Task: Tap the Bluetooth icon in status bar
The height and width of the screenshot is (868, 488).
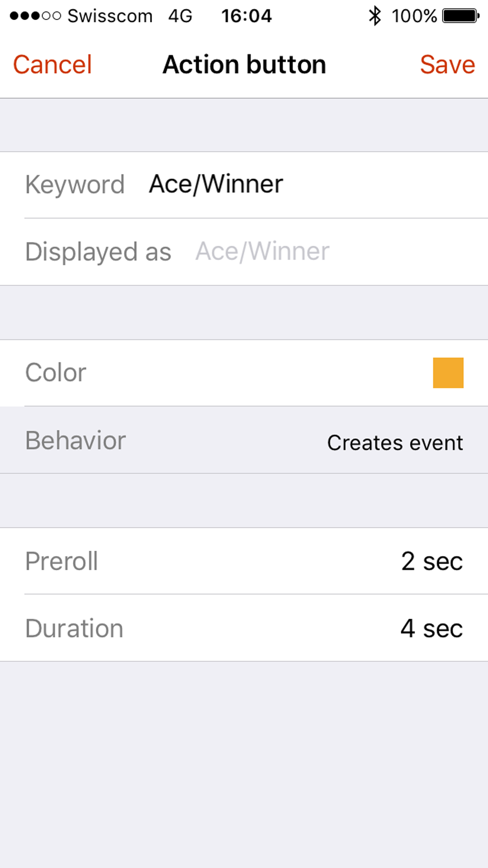Action: click(x=375, y=16)
